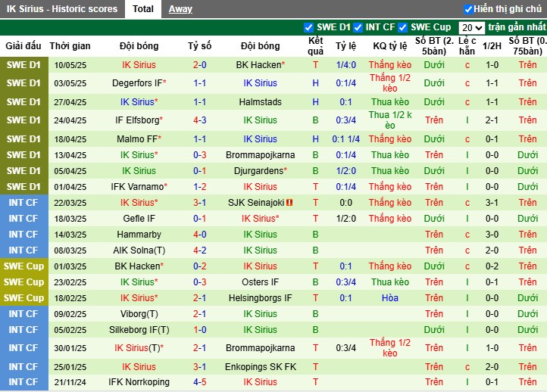Open Helsingborgs IF team link
Screen dimensions: 547x392
[261, 298]
